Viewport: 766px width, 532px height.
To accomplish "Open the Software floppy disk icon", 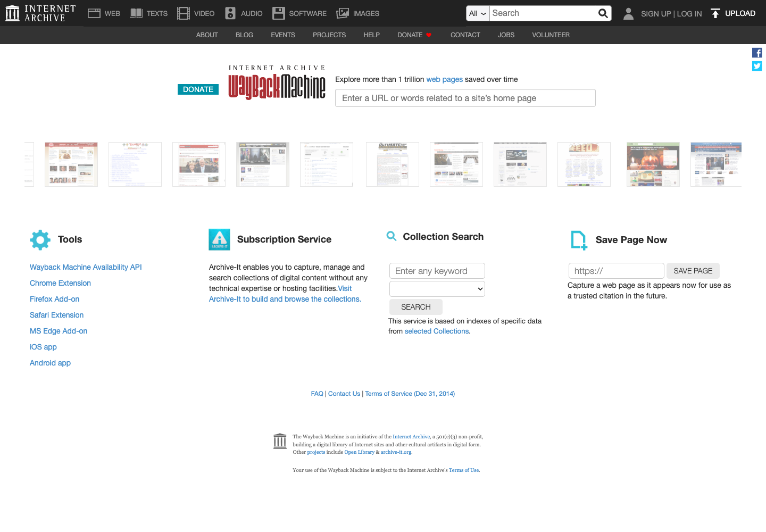I will pos(279,13).
